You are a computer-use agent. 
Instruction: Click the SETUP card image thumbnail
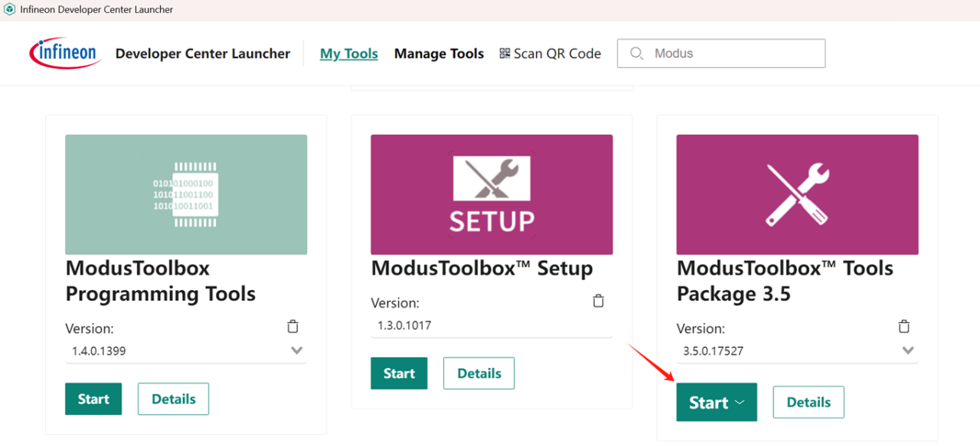491,194
